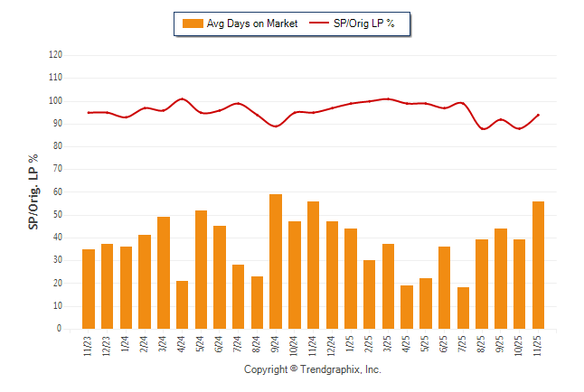584x392 pixels.
Task: Click the 11/23 bar
Action: tap(89, 289)
